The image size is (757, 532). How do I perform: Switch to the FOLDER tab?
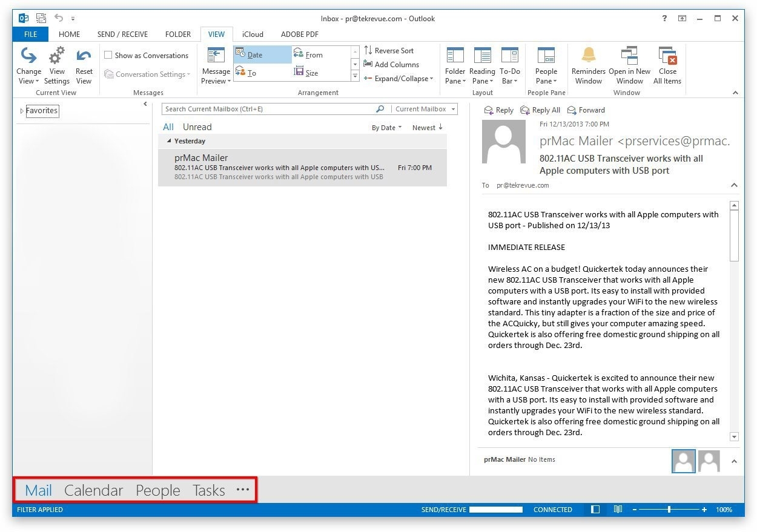click(178, 34)
